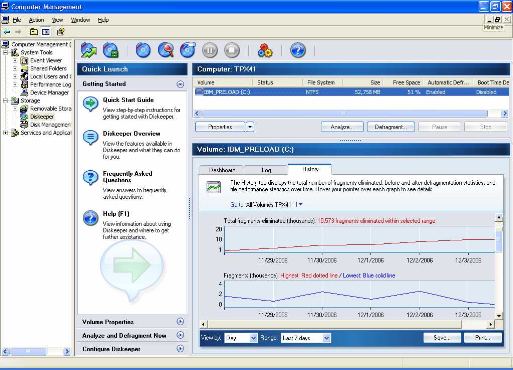Open the colored gears configuration icon

point(265,51)
